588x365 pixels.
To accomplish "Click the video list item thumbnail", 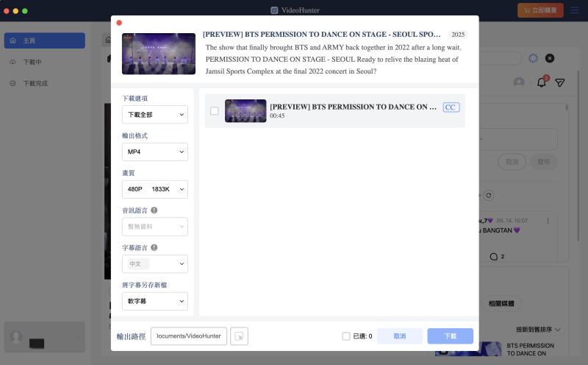I will coord(245,111).
